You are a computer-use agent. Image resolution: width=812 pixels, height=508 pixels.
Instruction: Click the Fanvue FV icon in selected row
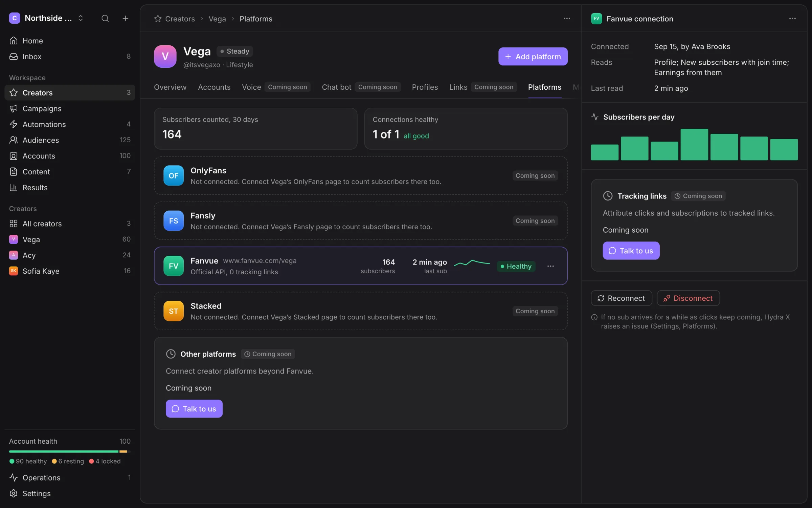pyautogui.click(x=174, y=266)
